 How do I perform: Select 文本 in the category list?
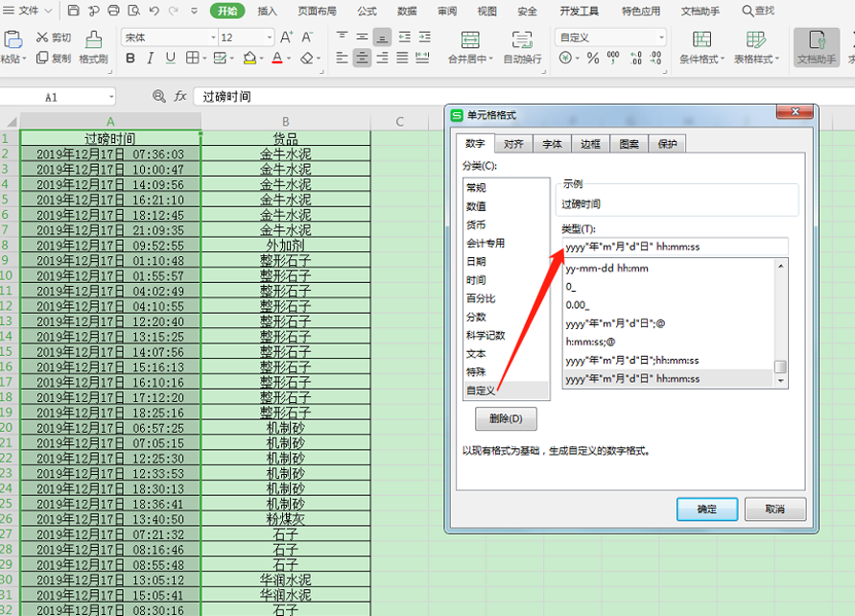pyautogui.click(x=506, y=354)
